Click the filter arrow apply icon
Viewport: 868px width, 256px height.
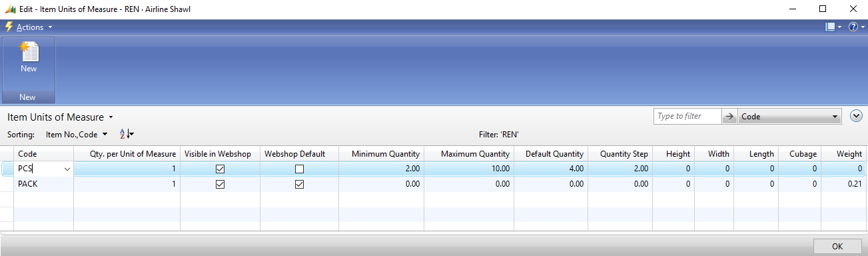coord(730,116)
